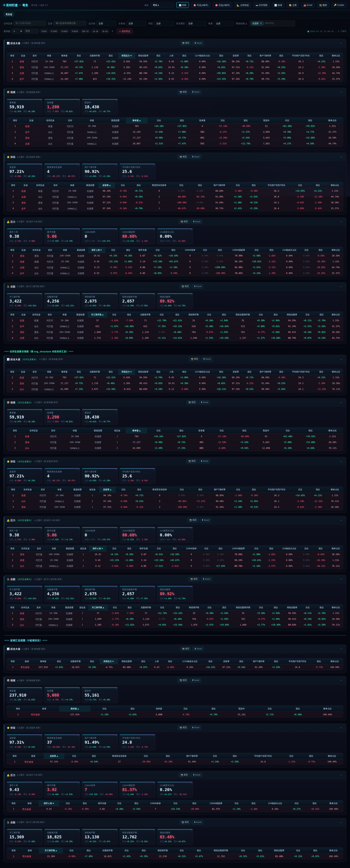Click Excel in 压力 (合并区县聚合) panel
The image size is (350, 868).
[205, 520]
